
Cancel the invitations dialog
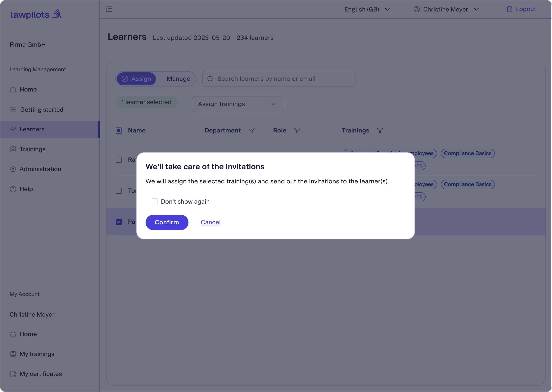210,222
